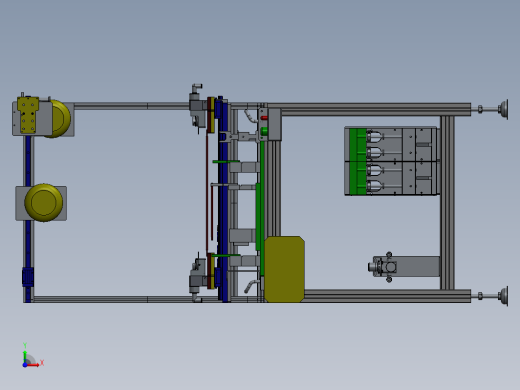
Task: Select the topmost bottle in the fixture
Action: 374,136
